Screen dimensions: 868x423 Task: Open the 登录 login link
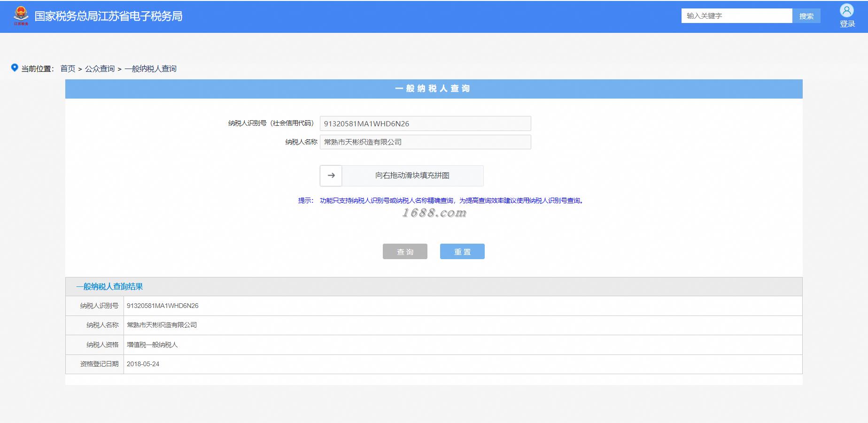847,24
